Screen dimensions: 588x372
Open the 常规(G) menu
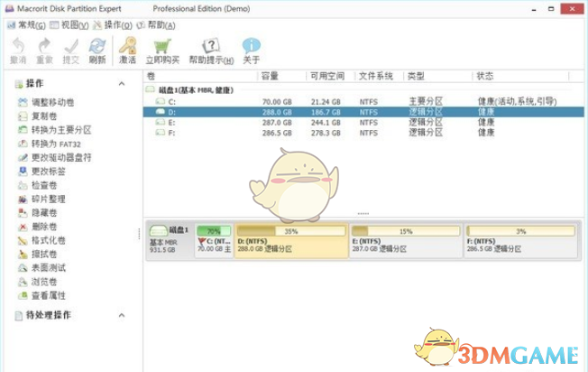tap(27, 25)
